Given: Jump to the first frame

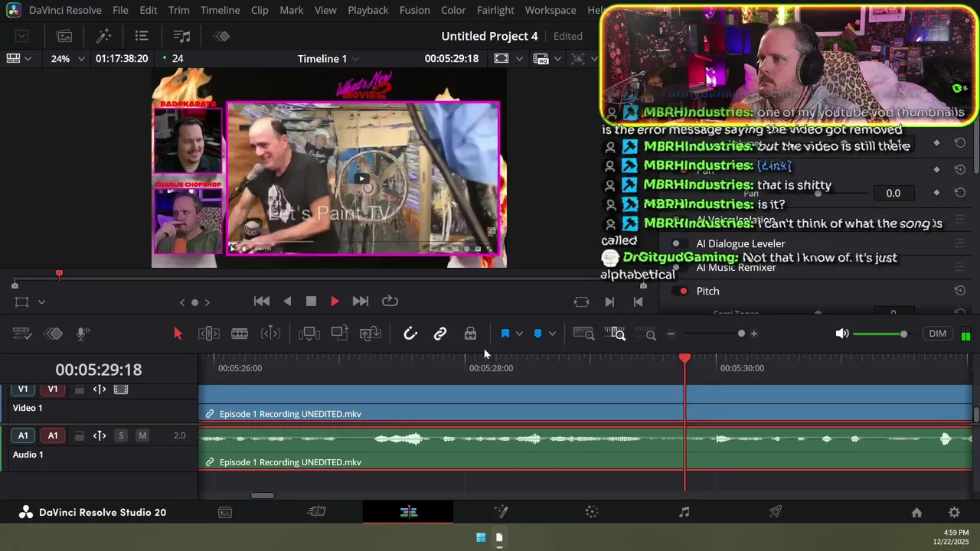Looking at the screenshot, I should tap(262, 302).
